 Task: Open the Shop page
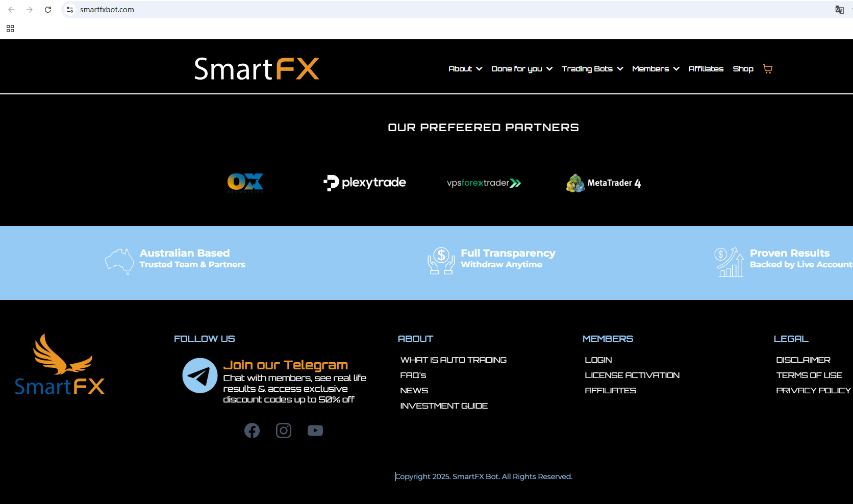click(743, 69)
